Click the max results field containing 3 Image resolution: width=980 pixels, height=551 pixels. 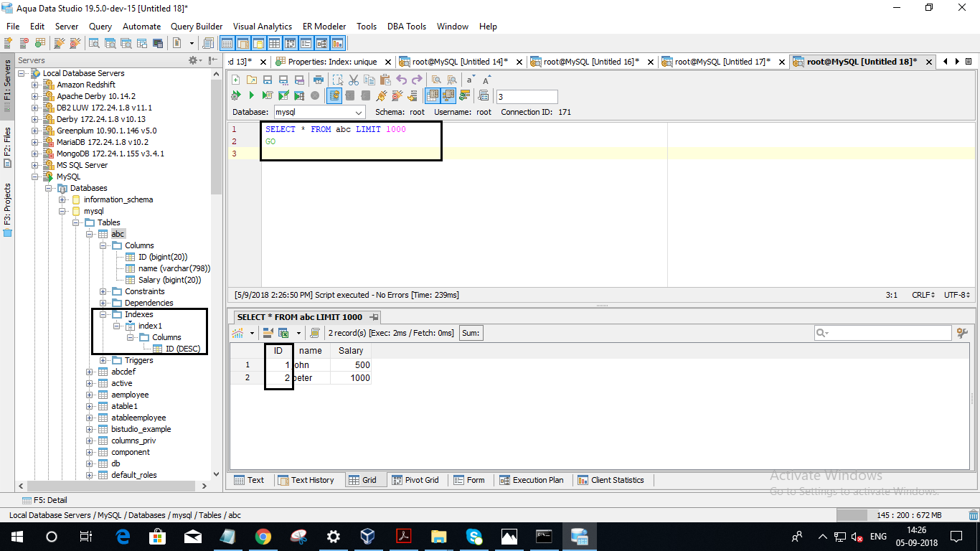[527, 96]
